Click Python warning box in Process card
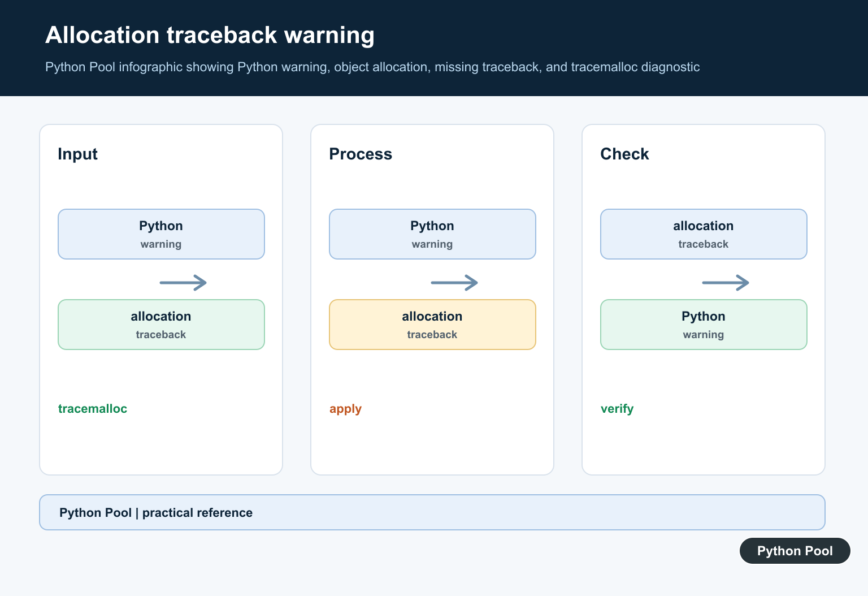The height and width of the screenshot is (596, 868). [x=432, y=234]
